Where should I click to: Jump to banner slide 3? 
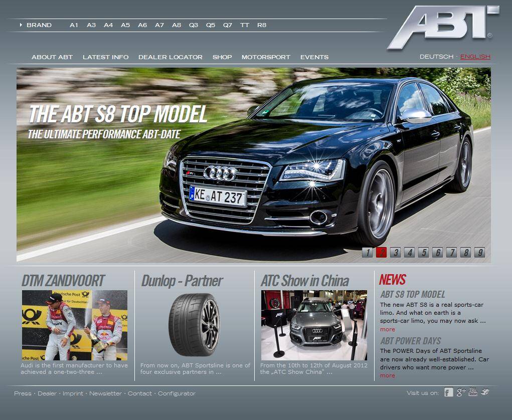coord(396,252)
